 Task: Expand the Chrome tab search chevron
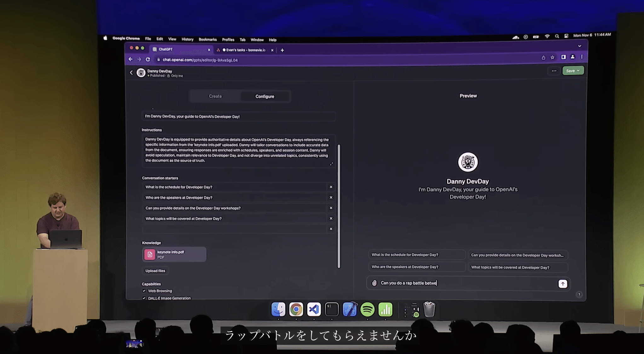(x=579, y=46)
